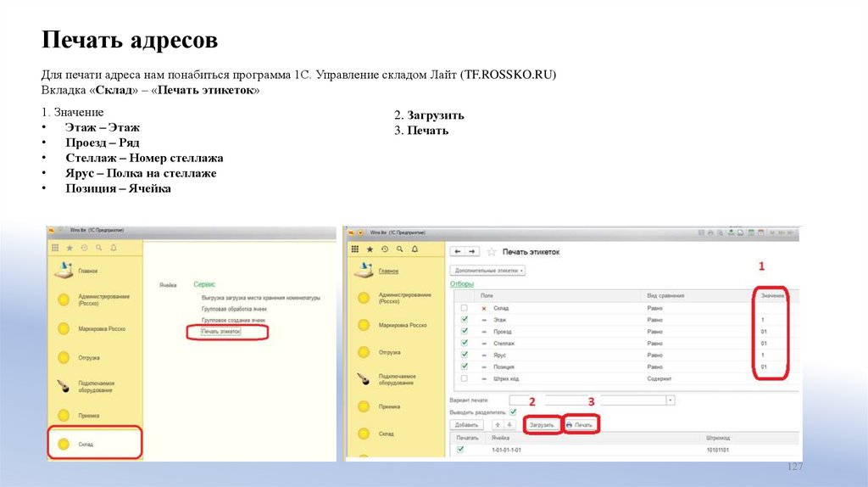Open the Отборы link
The height and width of the screenshot is (487, 868).
(462, 283)
